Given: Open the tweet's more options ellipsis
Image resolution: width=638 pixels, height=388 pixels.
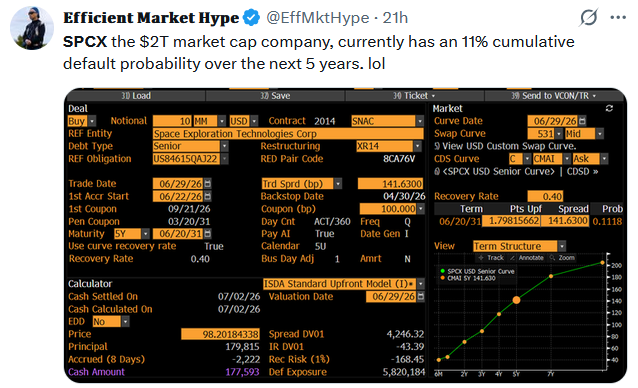Looking at the screenshot, I should (x=618, y=17).
